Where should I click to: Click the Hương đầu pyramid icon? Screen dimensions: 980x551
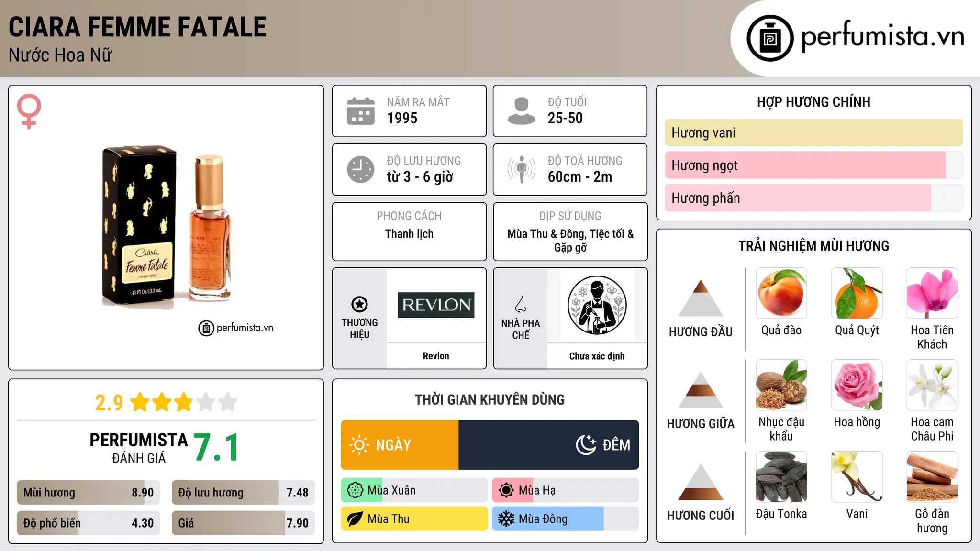(701, 298)
